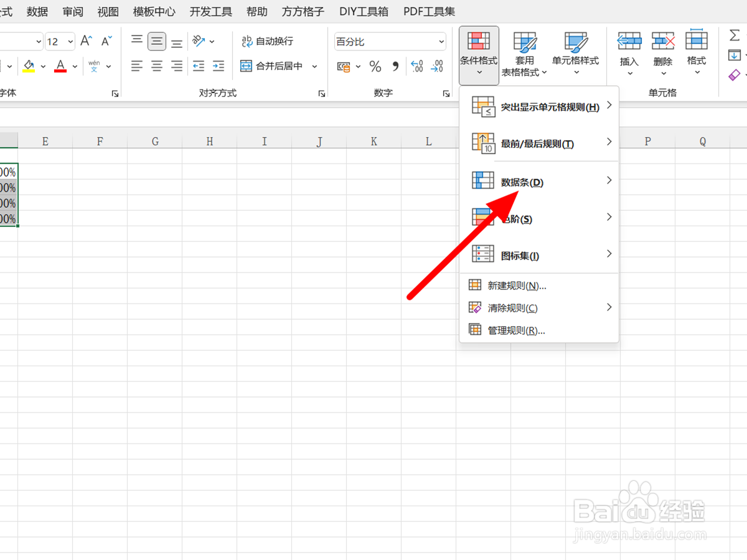Click the 条件格式 button
The height and width of the screenshot is (560, 747).
click(479, 55)
